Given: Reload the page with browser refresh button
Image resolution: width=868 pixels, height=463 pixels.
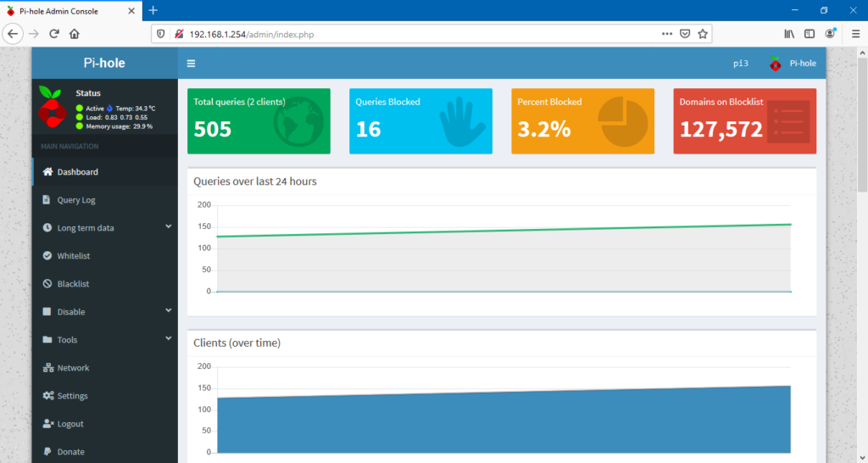Looking at the screenshot, I should click(54, 34).
